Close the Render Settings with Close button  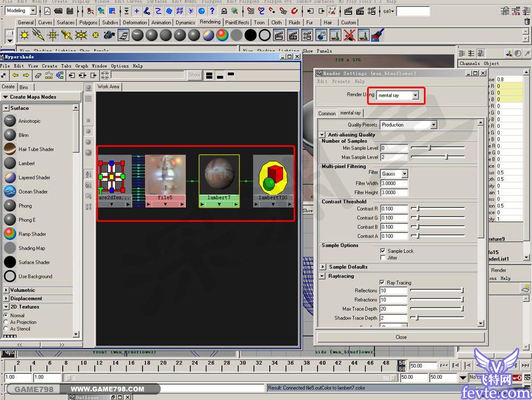click(401, 337)
